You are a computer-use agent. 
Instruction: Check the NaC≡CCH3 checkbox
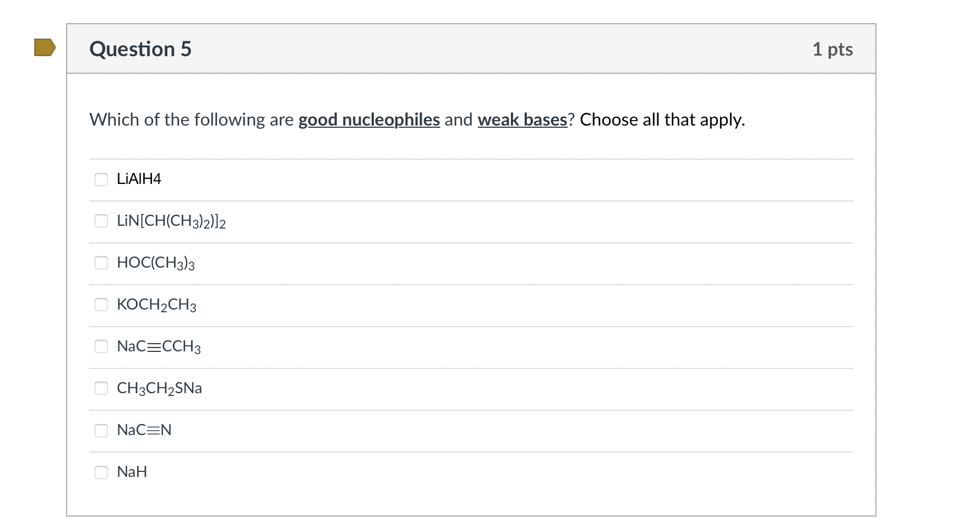point(101,347)
